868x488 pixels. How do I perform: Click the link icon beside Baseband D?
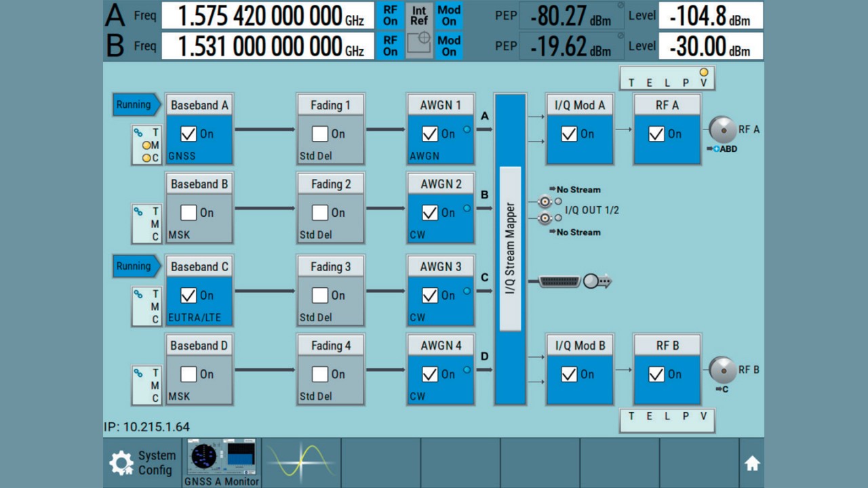(x=138, y=373)
